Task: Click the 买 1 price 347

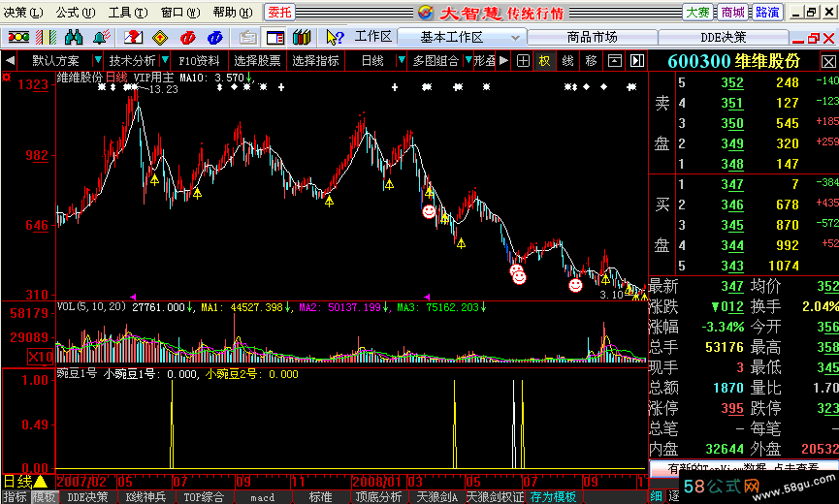Action: [x=732, y=184]
